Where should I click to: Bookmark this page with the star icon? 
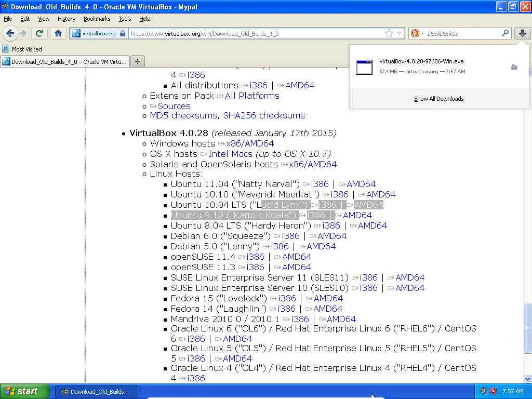coord(389,33)
